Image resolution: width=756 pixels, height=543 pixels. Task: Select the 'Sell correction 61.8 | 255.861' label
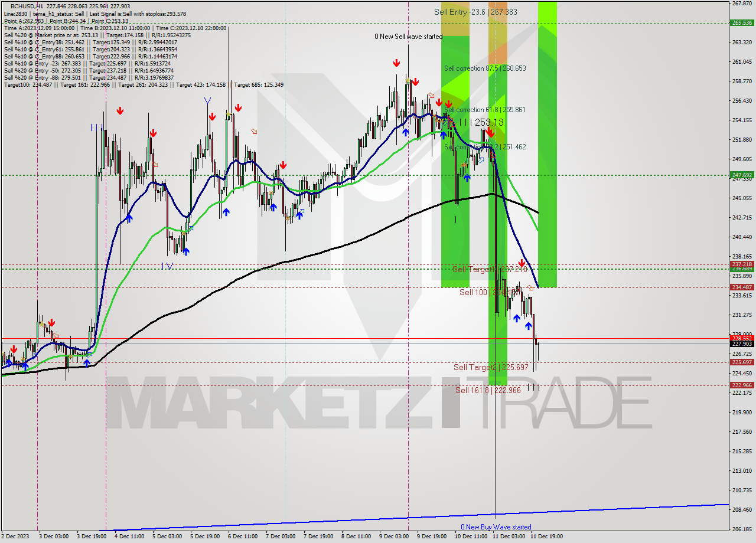484,110
